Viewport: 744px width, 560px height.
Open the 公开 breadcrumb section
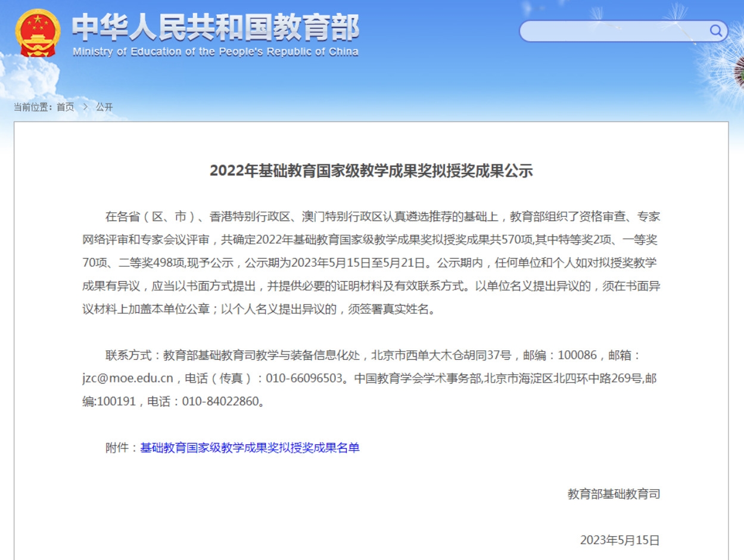pyautogui.click(x=104, y=107)
